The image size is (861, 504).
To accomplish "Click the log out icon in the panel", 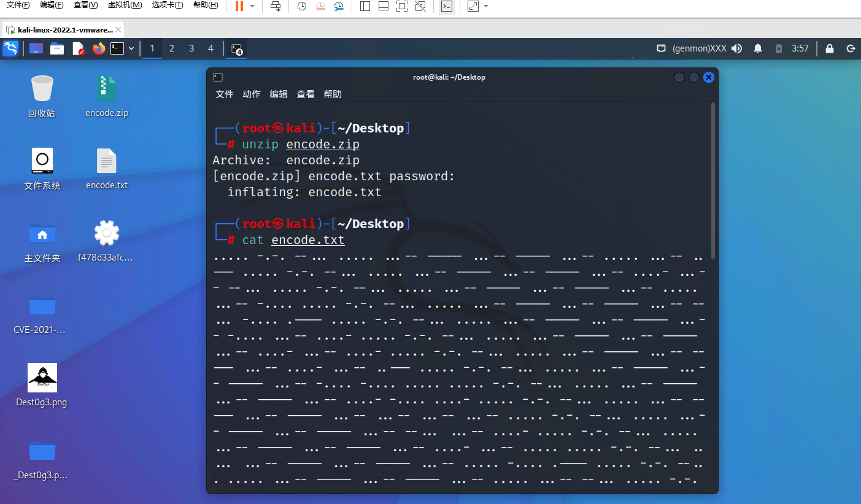I will coord(851,48).
